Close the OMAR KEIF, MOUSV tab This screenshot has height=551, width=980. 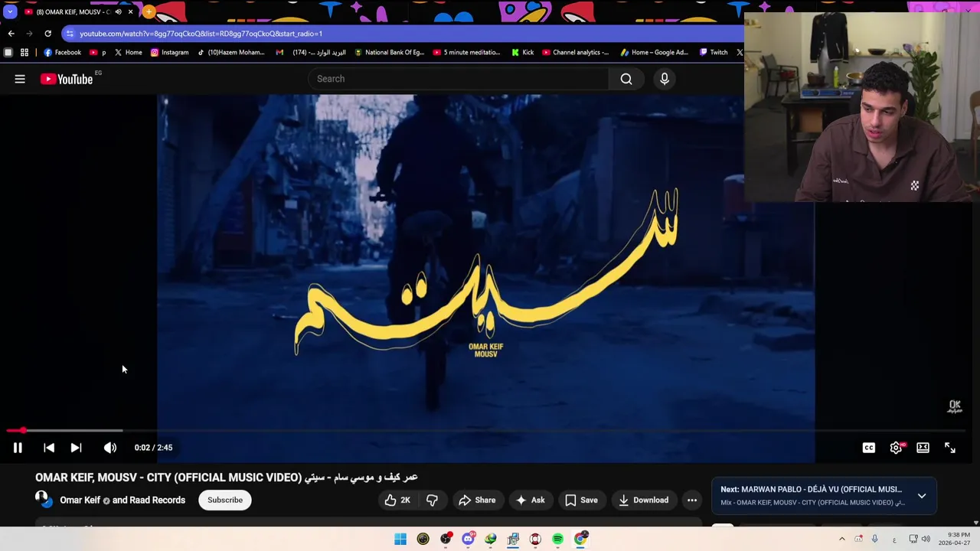click(x=130, y=11)
